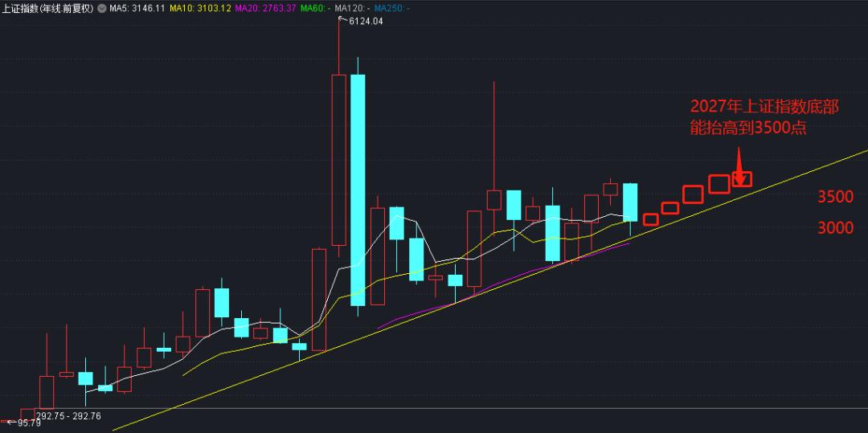Select the MA5: 3146.11 indicator label
Image resolution: width=868 pixels, height=433 pixels.
[136, 8]
